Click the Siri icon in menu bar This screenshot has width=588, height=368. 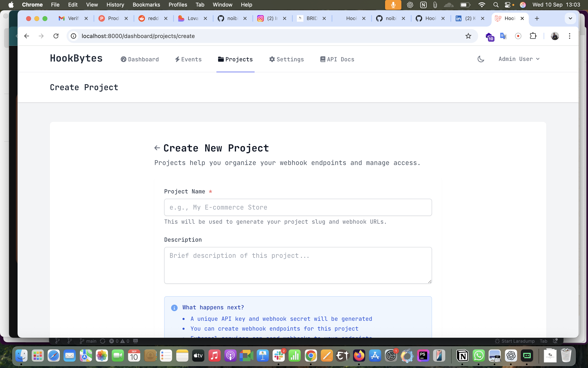click(x=523, y=5)
